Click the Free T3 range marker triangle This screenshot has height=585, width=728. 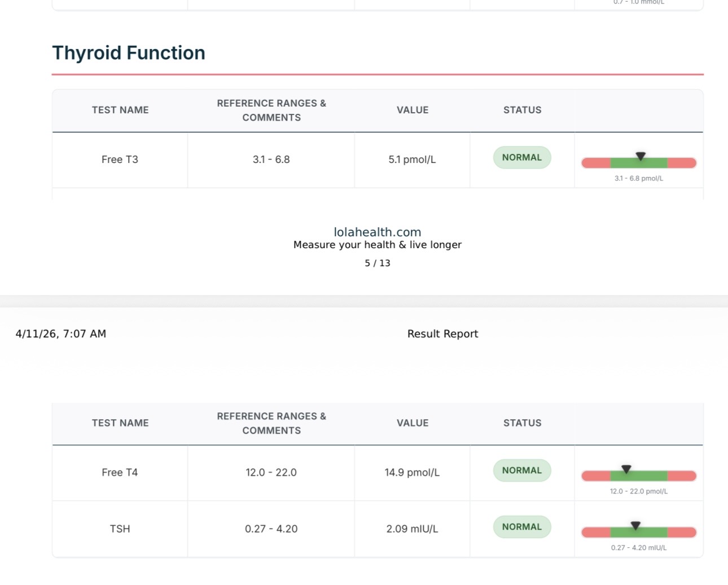641,156
